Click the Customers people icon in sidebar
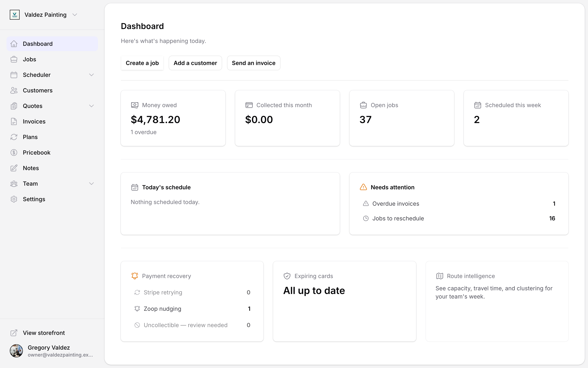 (x=14, y=91)
